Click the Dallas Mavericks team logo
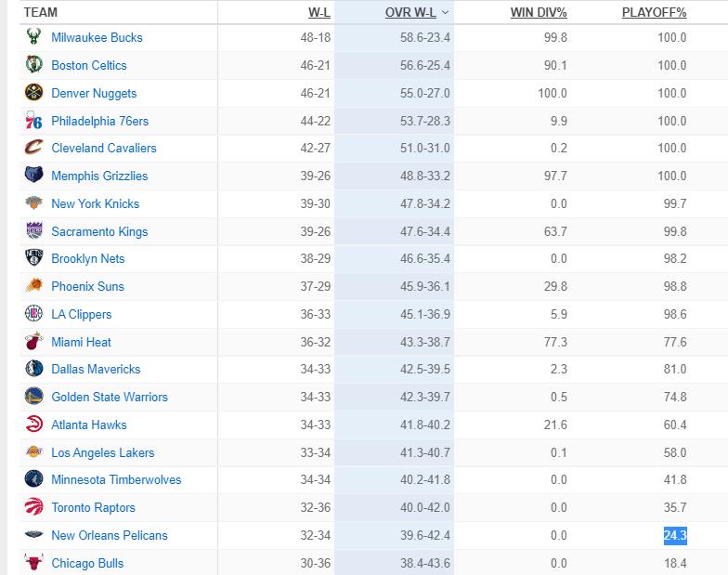Screen dimensions: 728x575 click(33, 368)
